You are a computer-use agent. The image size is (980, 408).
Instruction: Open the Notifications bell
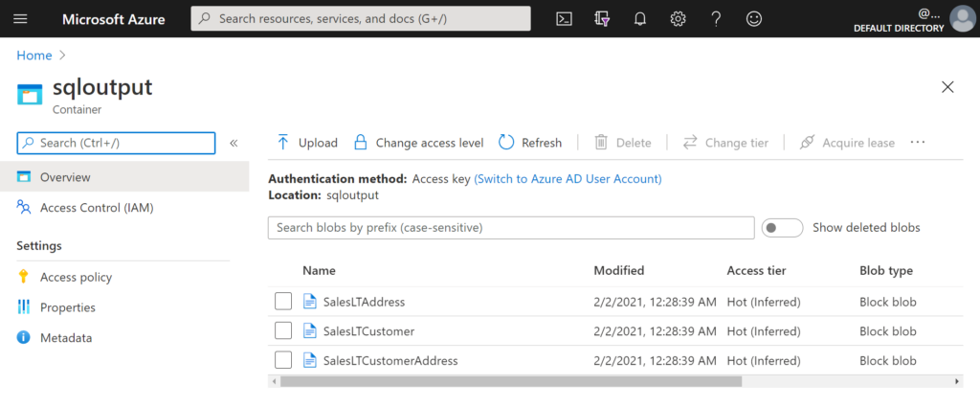pyautogui.click(x=639, y=19)
